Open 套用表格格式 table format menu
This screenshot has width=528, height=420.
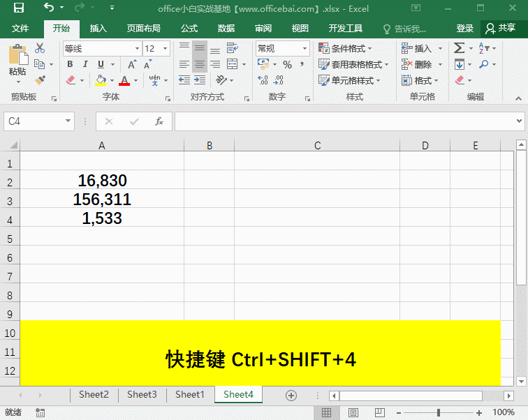pyautogui.click(x=353, y=64)
